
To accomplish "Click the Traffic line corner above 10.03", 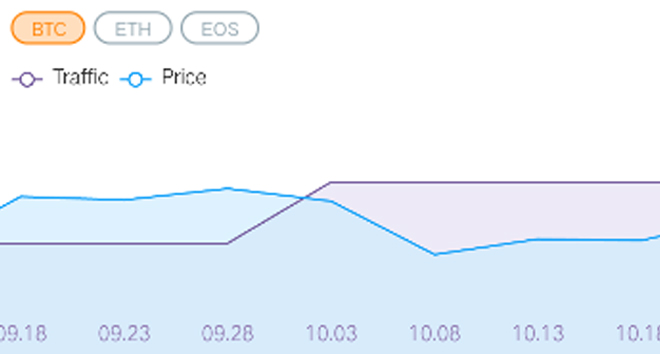I will 331,182.
